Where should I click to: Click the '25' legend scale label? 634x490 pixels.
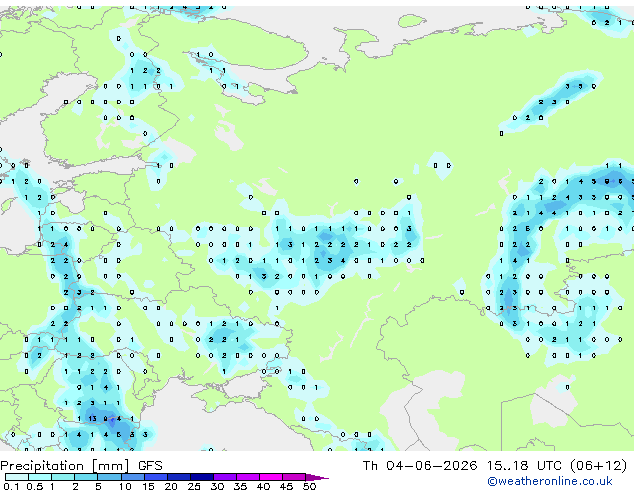point(194,486)
